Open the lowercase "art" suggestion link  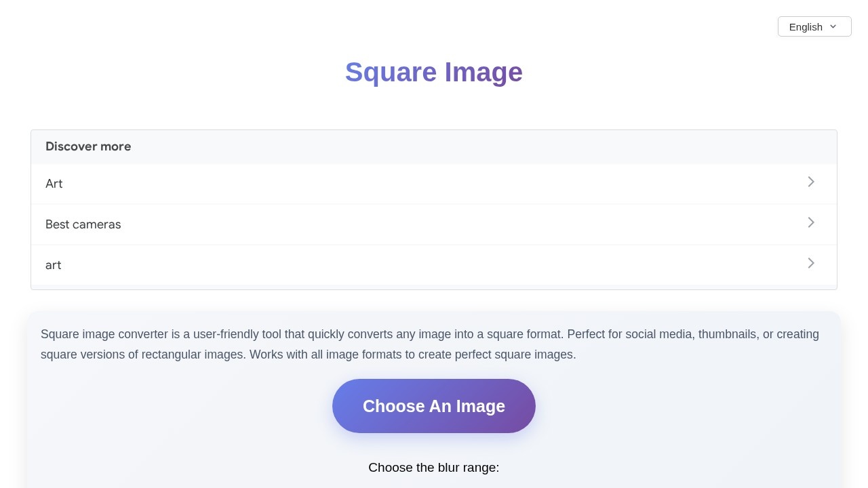[x=54, y=265]
